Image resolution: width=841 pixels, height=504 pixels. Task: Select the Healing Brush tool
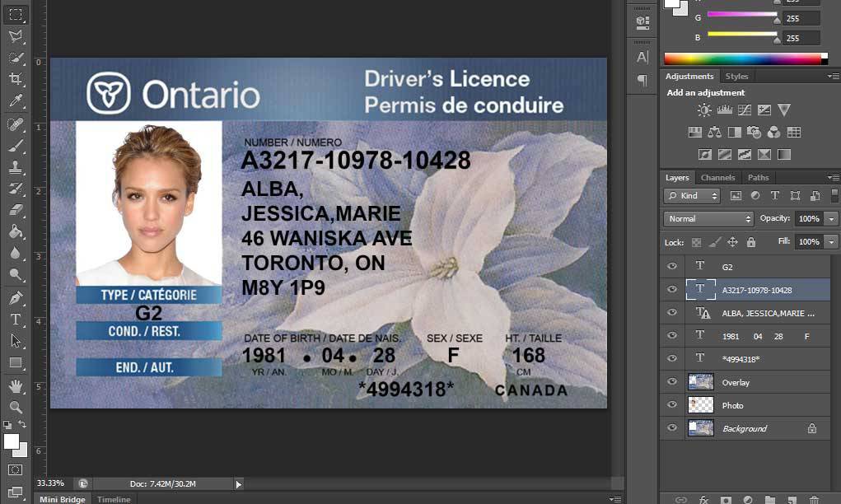(x=16, y=124)
